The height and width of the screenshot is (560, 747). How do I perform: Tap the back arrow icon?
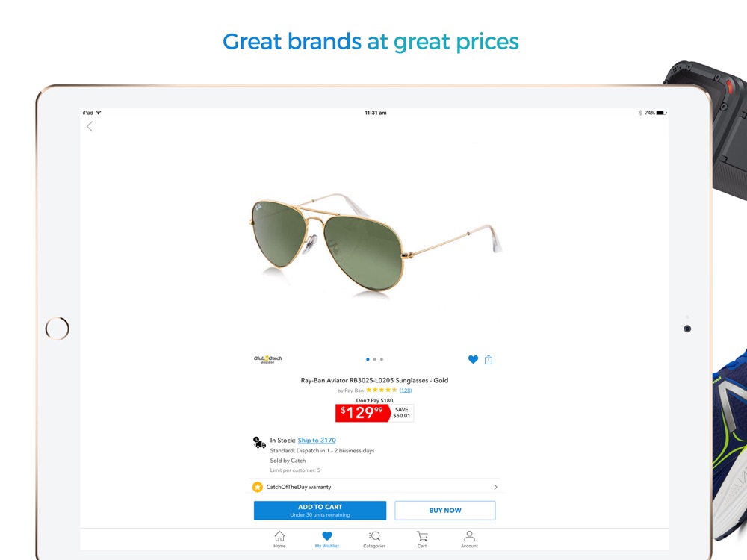click(x=90, y=127)
